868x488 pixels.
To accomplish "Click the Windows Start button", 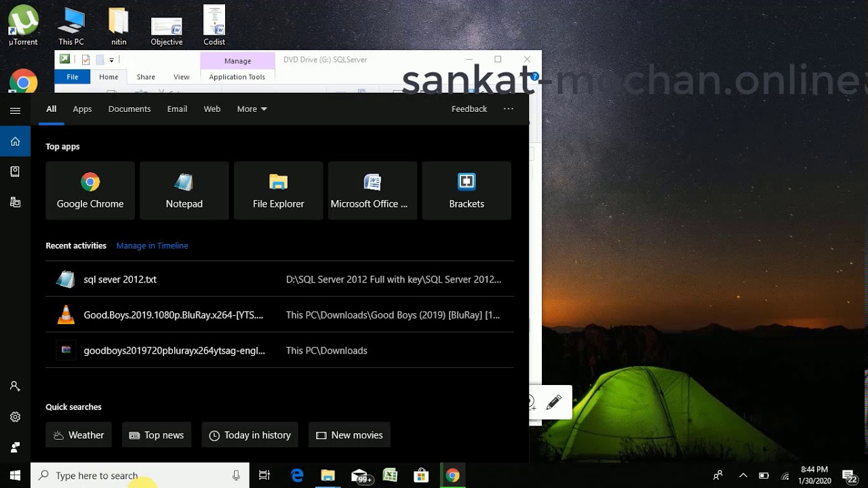I will tap(15, 475).
